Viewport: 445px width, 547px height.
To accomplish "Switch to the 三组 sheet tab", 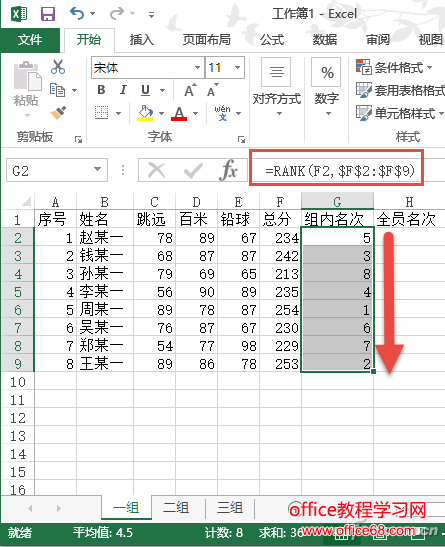I will pyautogui.click(x=230, y=508).
